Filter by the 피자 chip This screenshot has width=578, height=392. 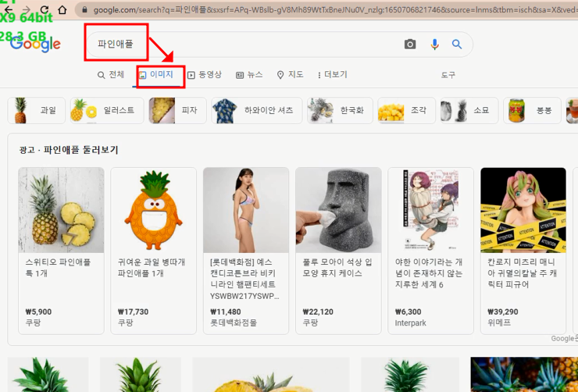coord(177,110)
